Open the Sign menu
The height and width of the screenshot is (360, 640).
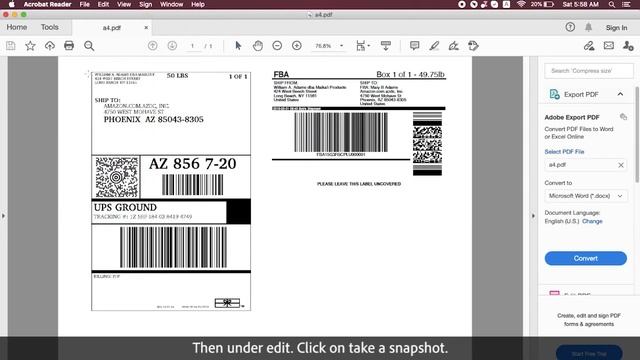click(146, 4)
